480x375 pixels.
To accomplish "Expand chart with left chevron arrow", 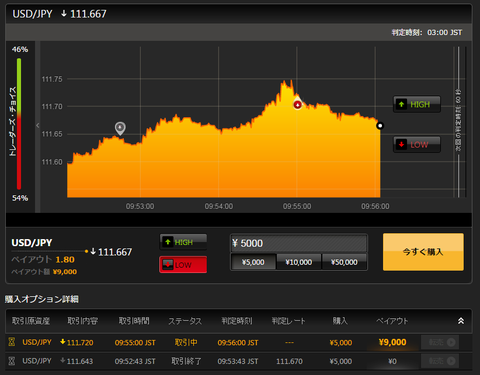I will [38, 125].
